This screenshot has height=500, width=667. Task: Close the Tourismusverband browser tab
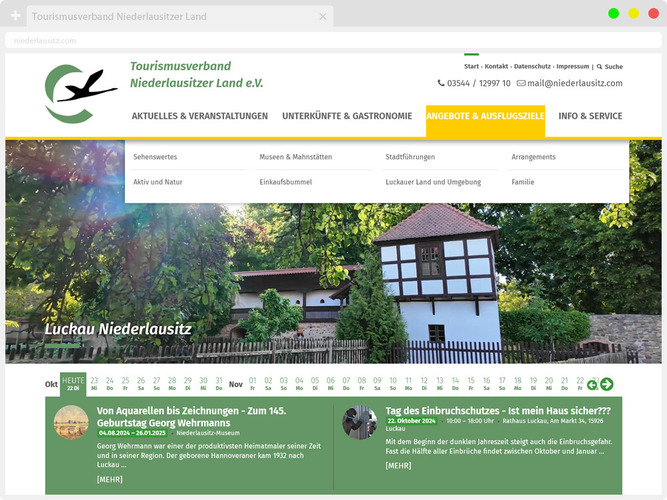[323, 16]
